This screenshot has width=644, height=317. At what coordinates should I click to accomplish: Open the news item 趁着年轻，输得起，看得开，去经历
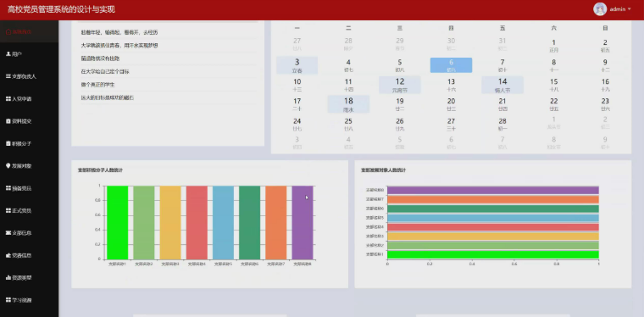pyautogui.click(x=119, y=32)
